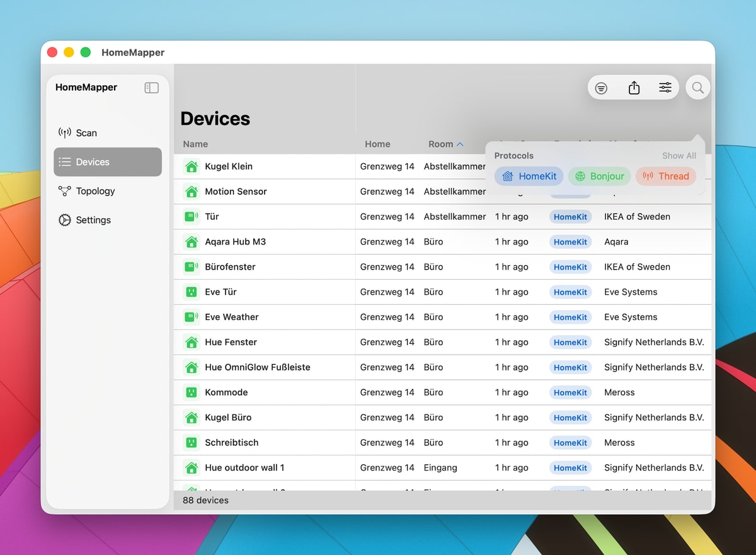Toggle Room column sort order
756x555 pixels.
click(445, 144)
